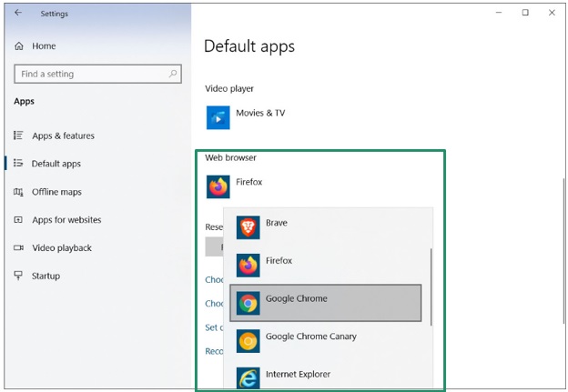
Task: Click the Video player label
Action: [x=229, y=88]
